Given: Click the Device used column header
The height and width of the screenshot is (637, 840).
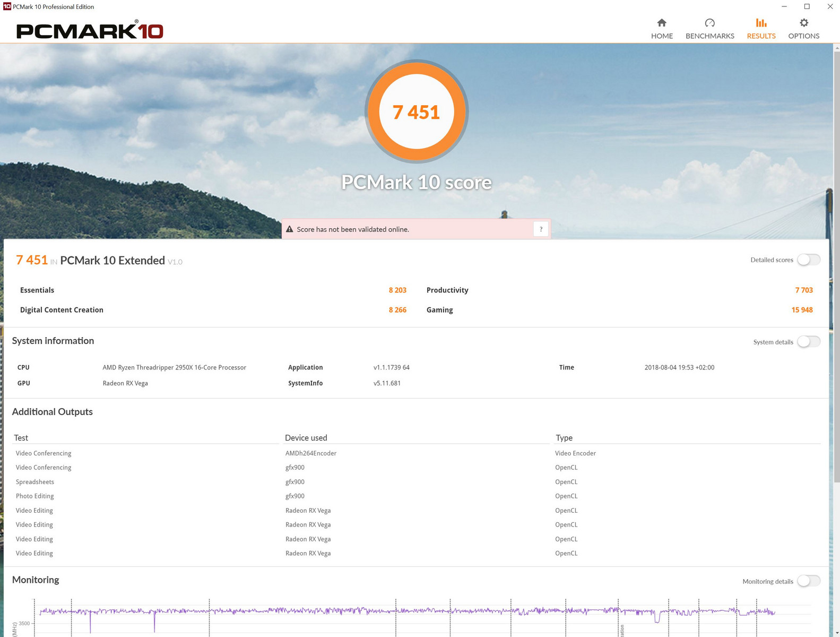Looking at the screenshot, I should point(306,438).
